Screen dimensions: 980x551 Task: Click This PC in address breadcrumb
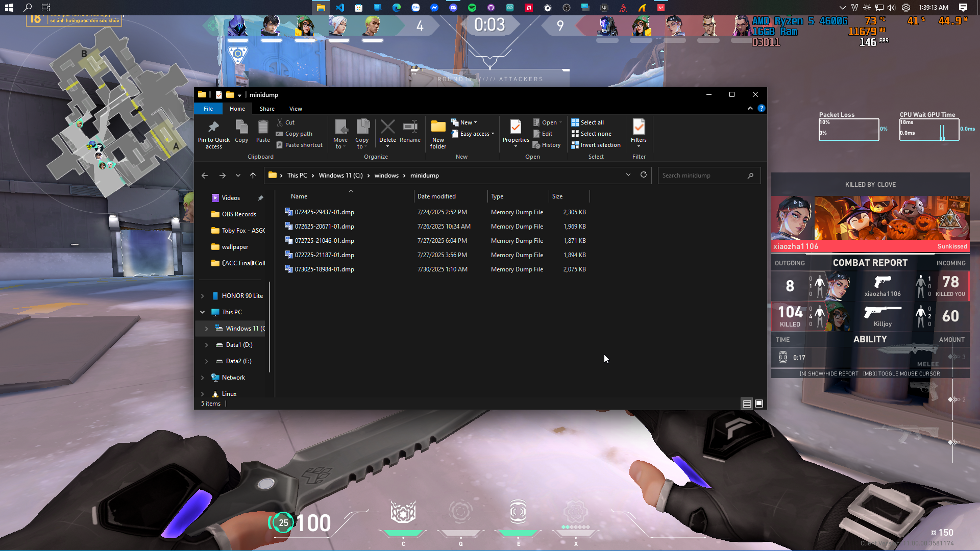click(x=297, y=176)
